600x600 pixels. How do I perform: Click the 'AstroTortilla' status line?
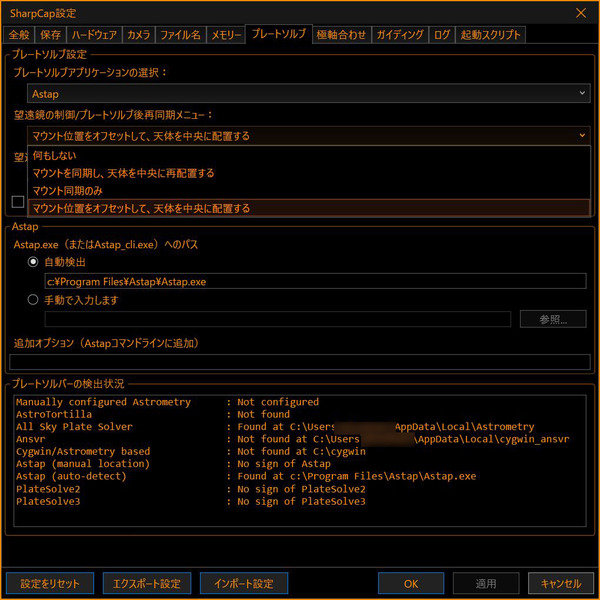coord(153,414)
